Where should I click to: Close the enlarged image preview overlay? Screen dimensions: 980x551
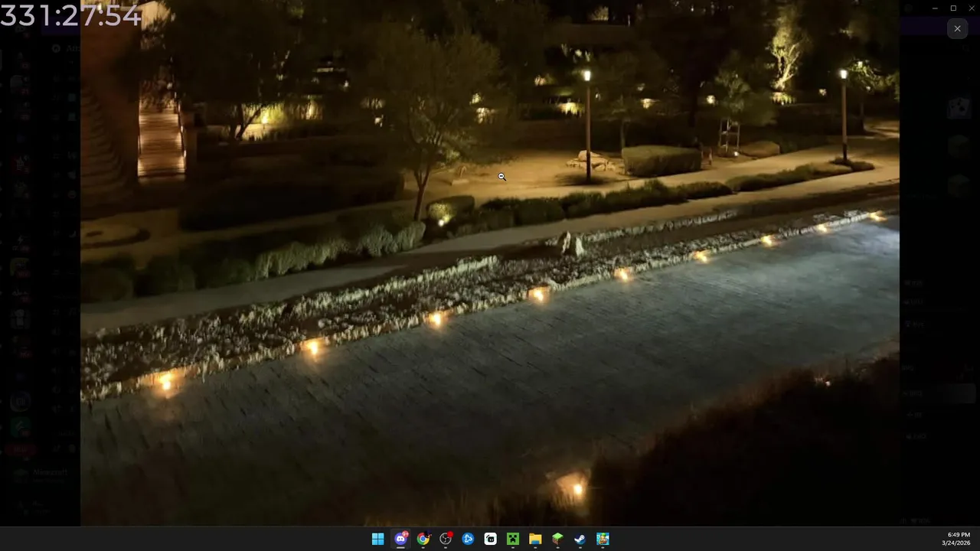[x=957, y=29]
